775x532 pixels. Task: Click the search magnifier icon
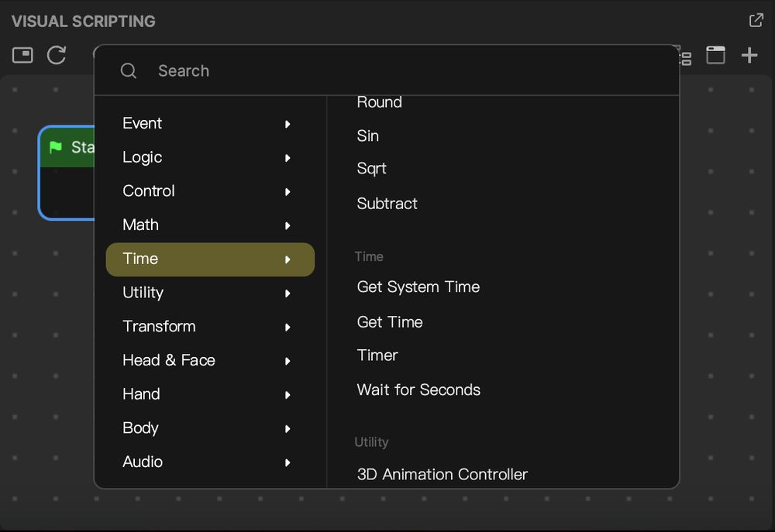pyautogui.click(x=129, y=70)
